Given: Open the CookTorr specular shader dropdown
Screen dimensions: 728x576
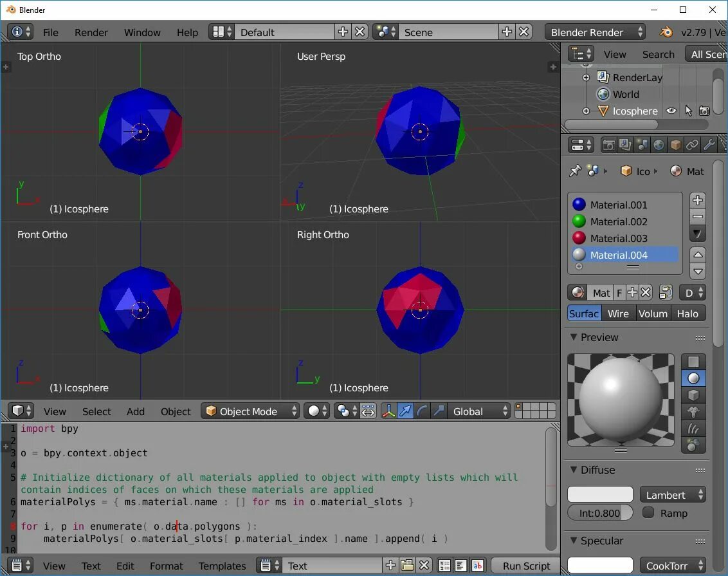Looking at the screenshot, I should point(673,565).
